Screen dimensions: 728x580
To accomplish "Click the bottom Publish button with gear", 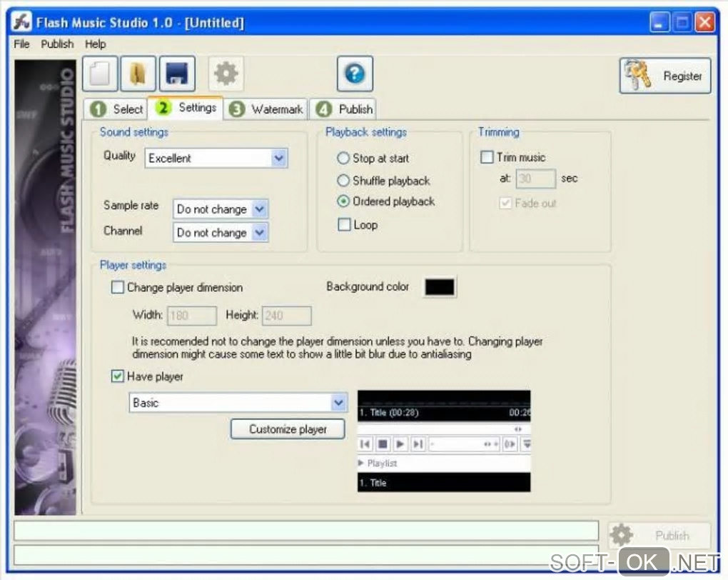I will pos(659,536).
